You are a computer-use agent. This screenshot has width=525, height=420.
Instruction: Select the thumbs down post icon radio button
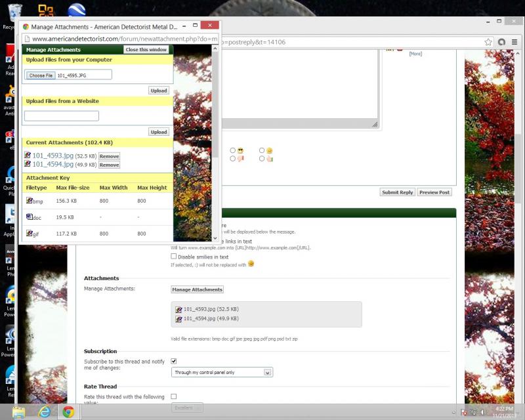click(233, 158)
